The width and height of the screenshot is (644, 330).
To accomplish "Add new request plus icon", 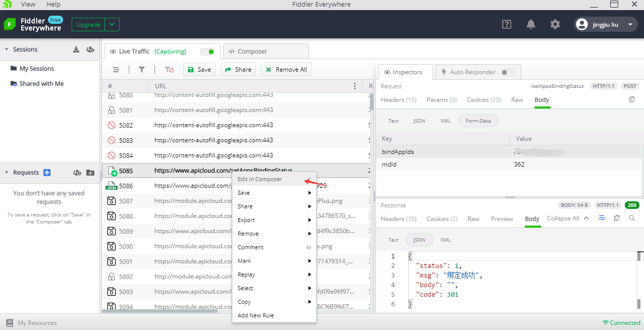I will (x=47, y=173).
